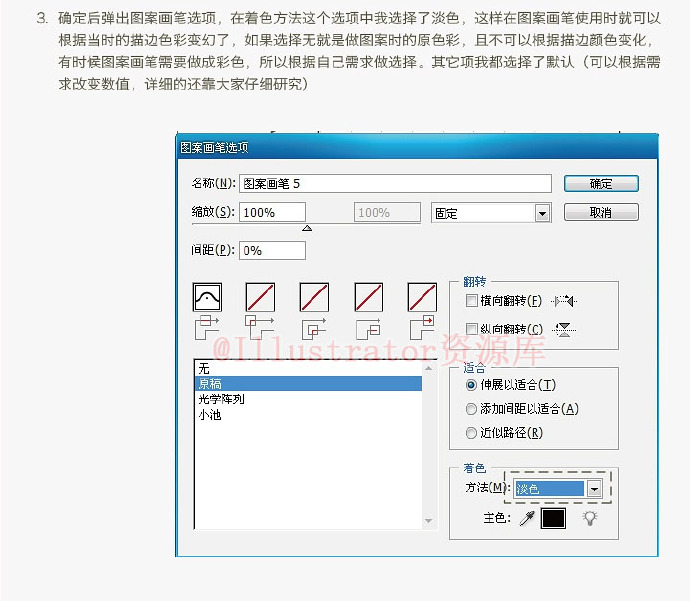690x601 pixels.
Task: Click the side tile position icon
Action: pyautogui.click(x=207, y=327)
